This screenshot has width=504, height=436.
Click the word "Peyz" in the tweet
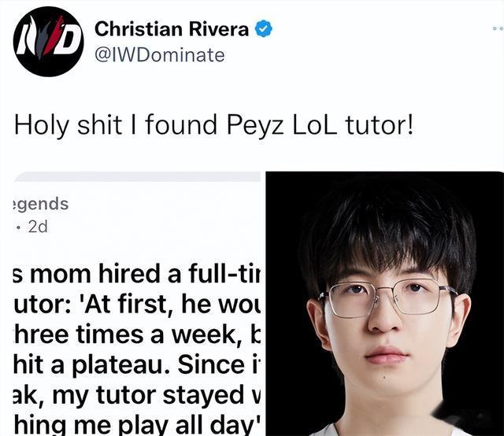(x=255, y=126)
